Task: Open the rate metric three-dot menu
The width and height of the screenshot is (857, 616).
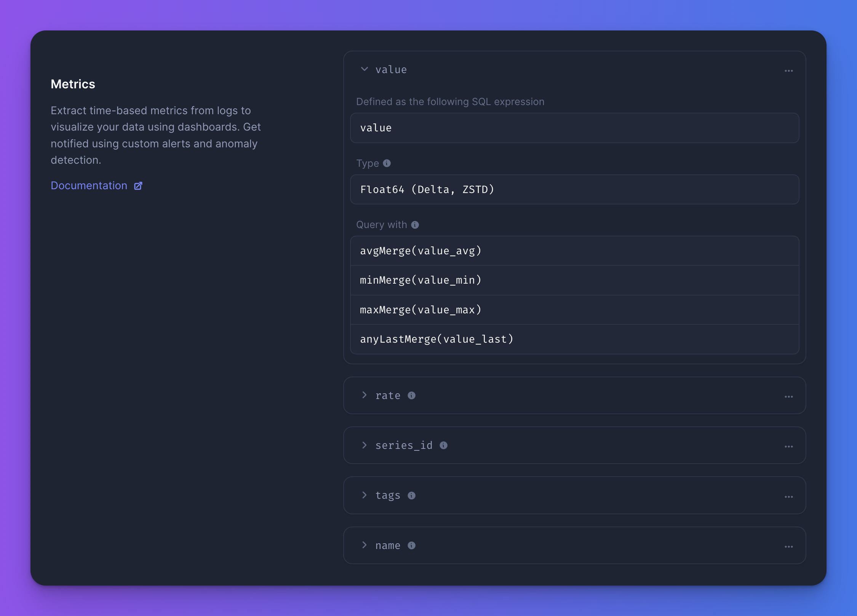Action: click(x=788, y=397)
